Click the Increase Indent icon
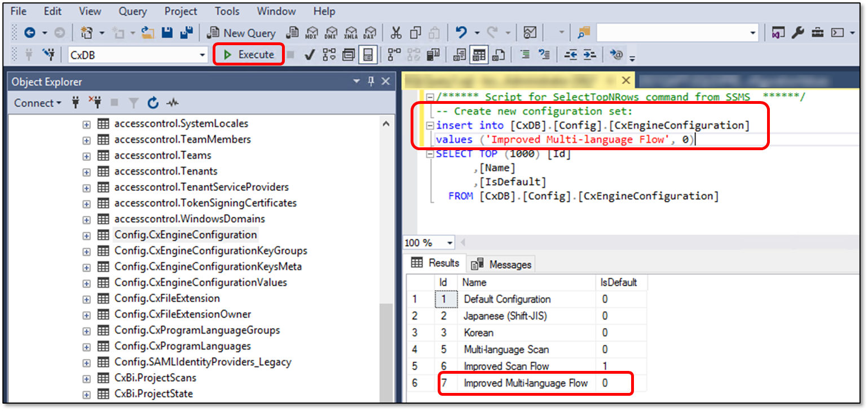Viewport: 868px width, 411px height. coord(589,55)
